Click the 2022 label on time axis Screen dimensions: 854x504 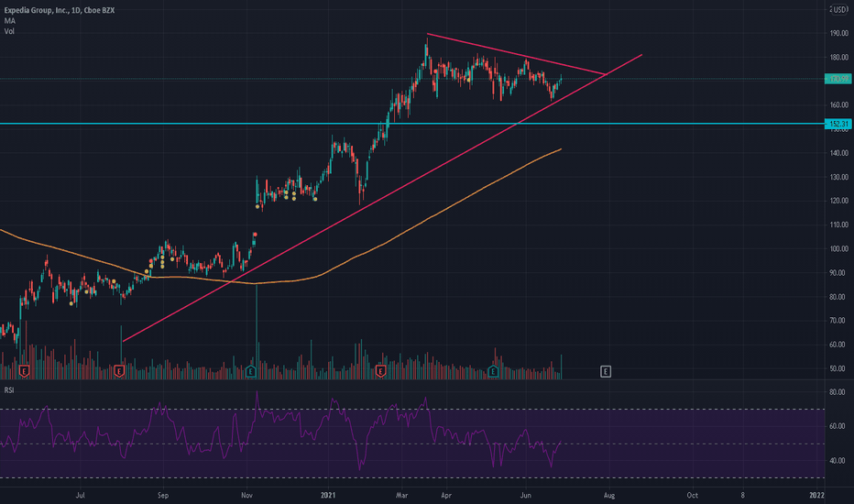(x=816, y=495)
